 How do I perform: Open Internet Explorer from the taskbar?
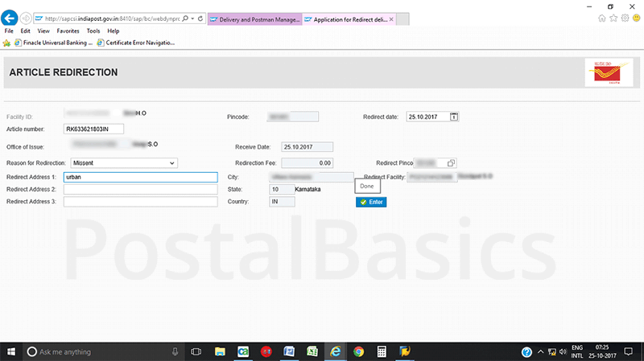pyautogui.click(x=335, y=351)
